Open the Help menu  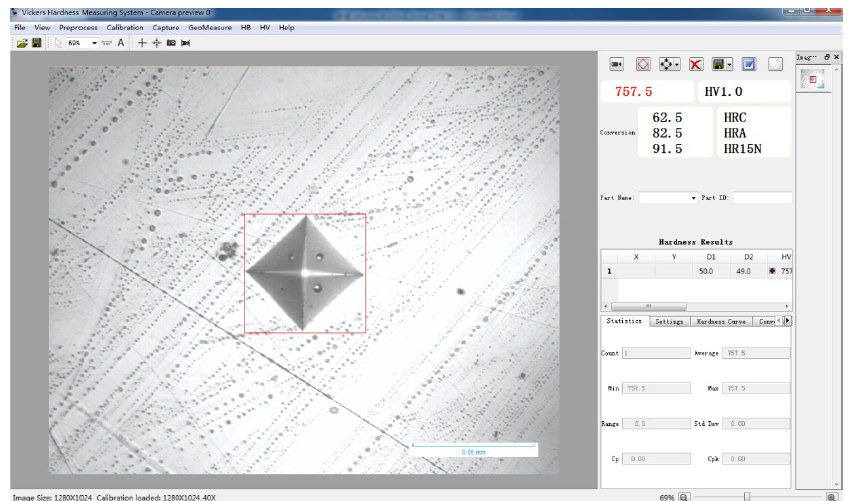coord(286,28)
